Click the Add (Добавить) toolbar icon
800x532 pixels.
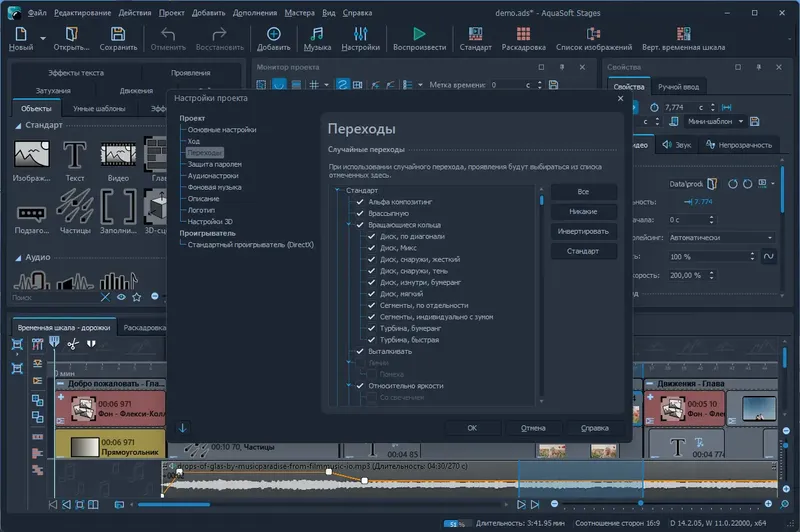click(273, 34)
